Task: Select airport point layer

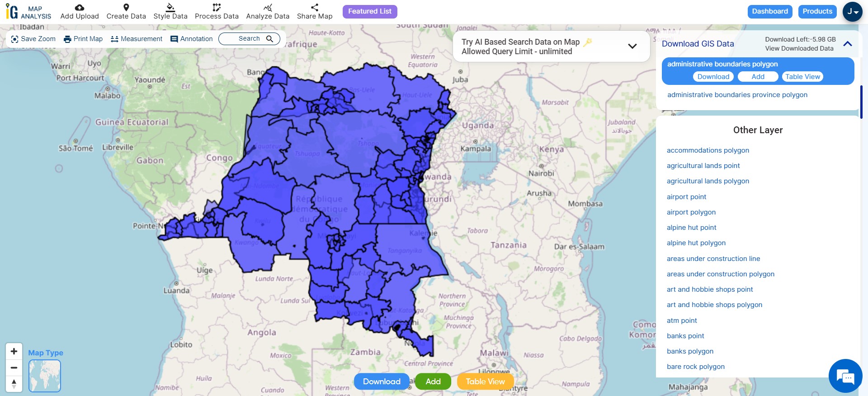Action: 686,197
